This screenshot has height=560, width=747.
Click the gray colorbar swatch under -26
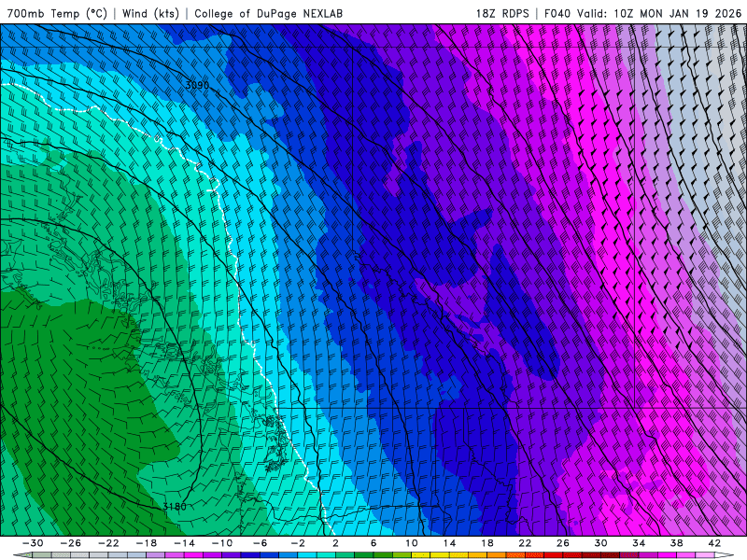pyautogui.click(x=79, y=556)
